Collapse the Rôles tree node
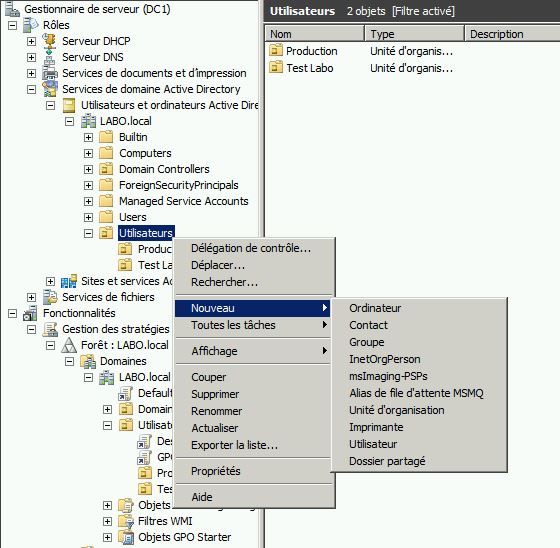 pos(12,25)
